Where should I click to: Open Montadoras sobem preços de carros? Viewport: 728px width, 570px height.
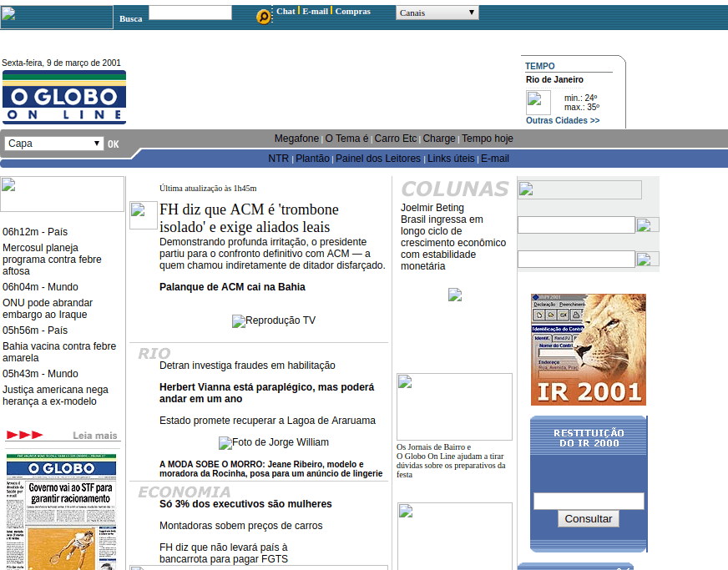(241, 526)
